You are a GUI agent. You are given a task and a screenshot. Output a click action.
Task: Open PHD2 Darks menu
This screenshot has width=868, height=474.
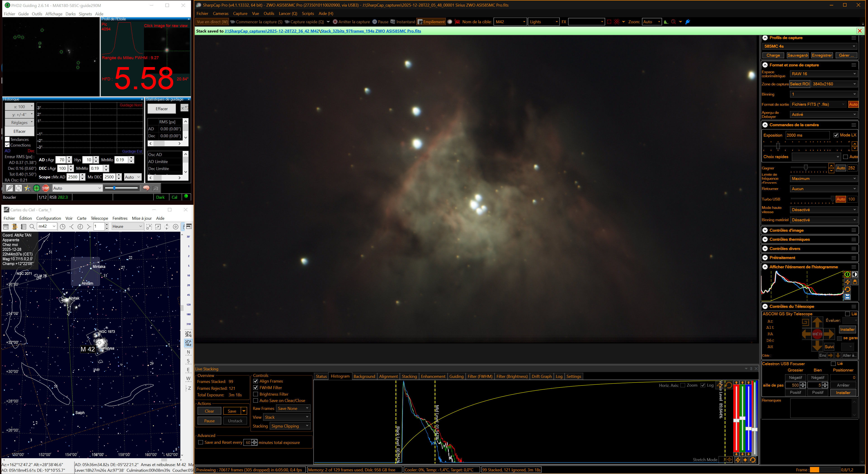click(71, 14)
